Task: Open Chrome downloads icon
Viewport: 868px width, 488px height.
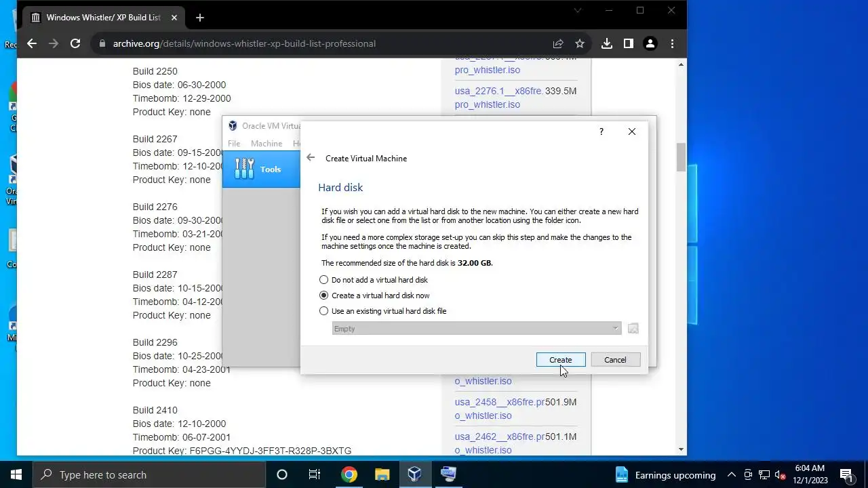Action: (x=607, y=43)
